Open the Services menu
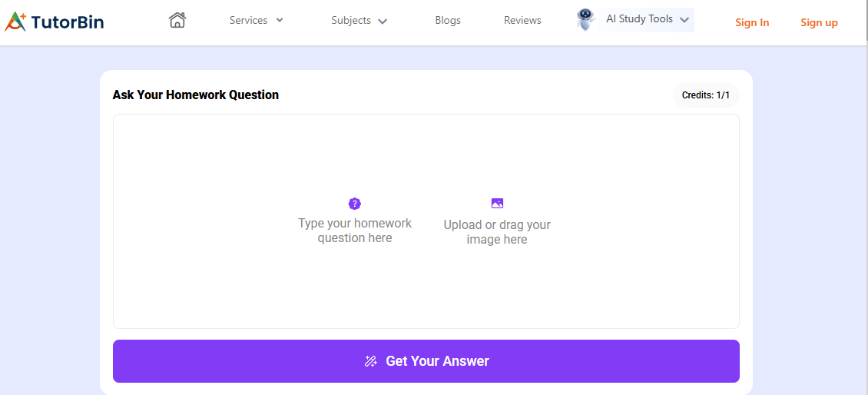 click(249, 21)
